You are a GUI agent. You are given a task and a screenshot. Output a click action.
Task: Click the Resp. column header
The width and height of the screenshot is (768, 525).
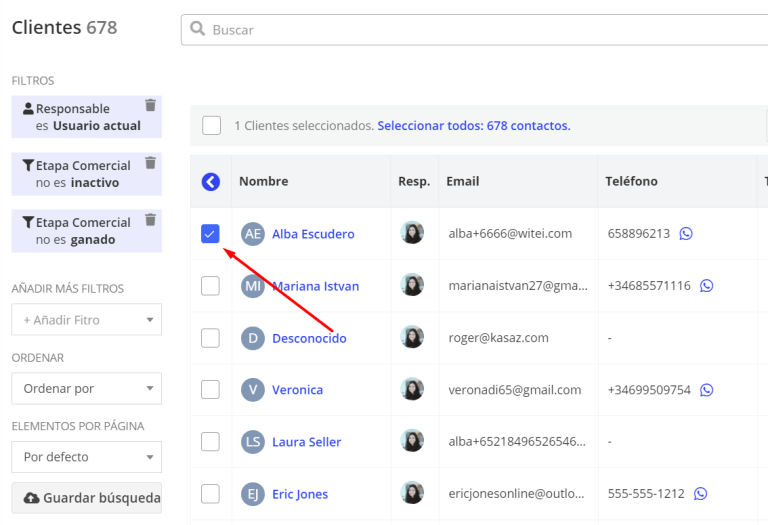point(414,182)
